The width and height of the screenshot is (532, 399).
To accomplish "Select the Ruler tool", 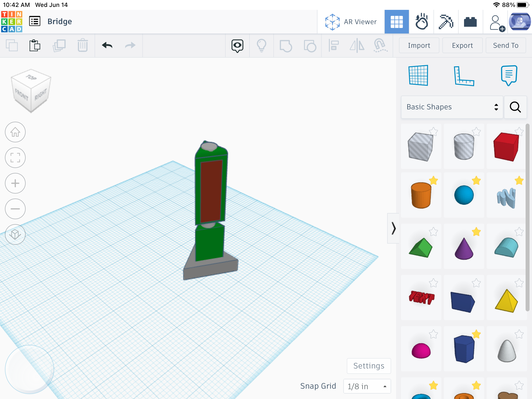I will [464, 75].
